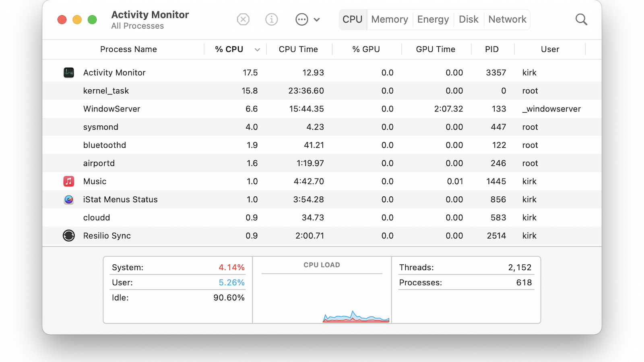The height and width of the screenshot is (362, 644).
Task: Toggle the % CPU sort direction arrow
Action: tap(257, 49)
